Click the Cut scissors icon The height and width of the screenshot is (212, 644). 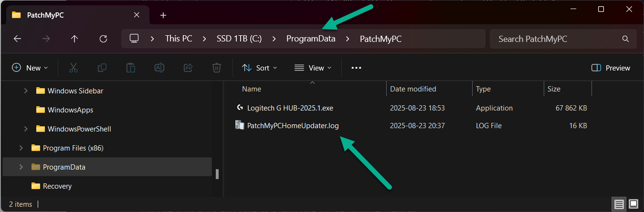[73, 68]
